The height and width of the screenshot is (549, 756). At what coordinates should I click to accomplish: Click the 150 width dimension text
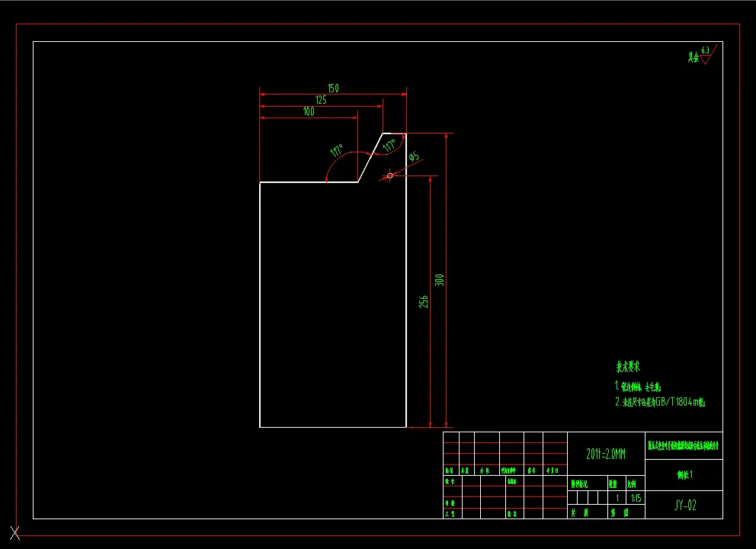tap(333, 88)
